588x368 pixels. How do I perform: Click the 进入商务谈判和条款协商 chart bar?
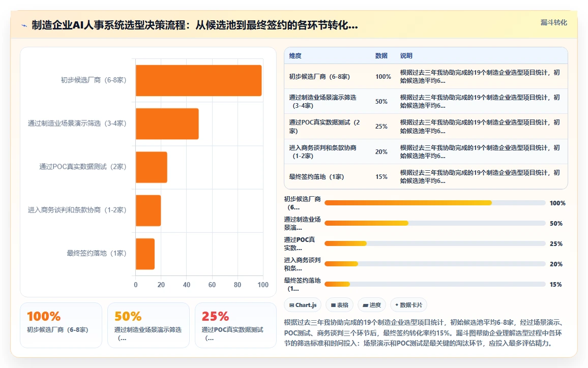tap(148, 210)
